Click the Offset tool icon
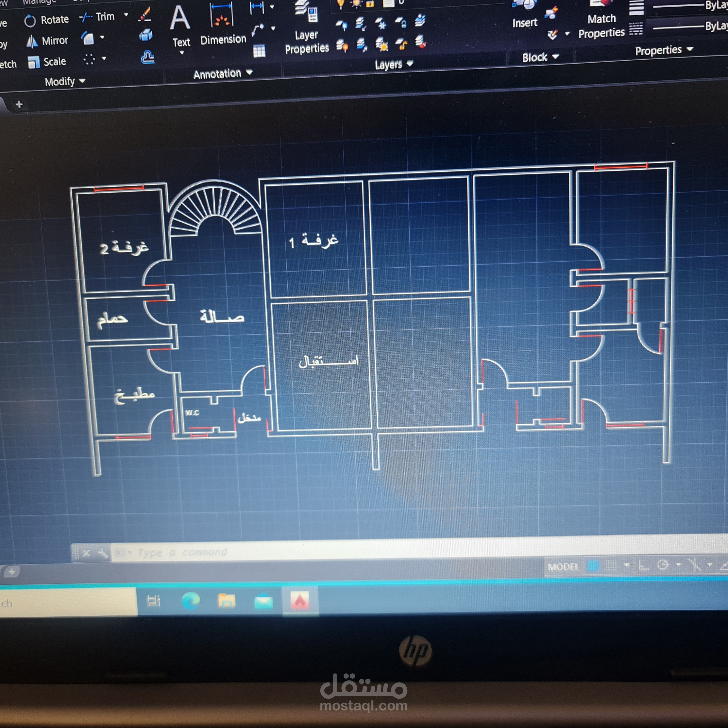Image resolution: width=728 pixels, height=728 pixels. coord(147,57)
